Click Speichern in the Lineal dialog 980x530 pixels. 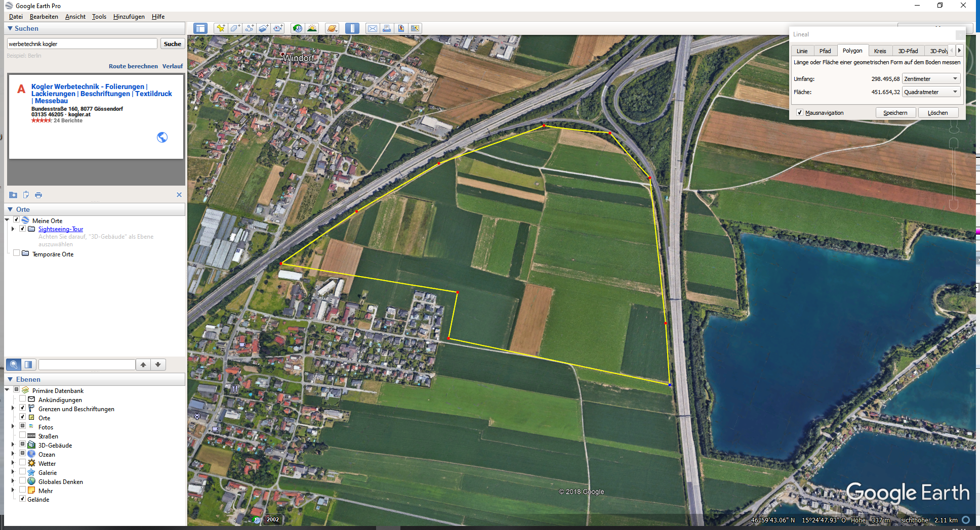[x=895, y=113]
